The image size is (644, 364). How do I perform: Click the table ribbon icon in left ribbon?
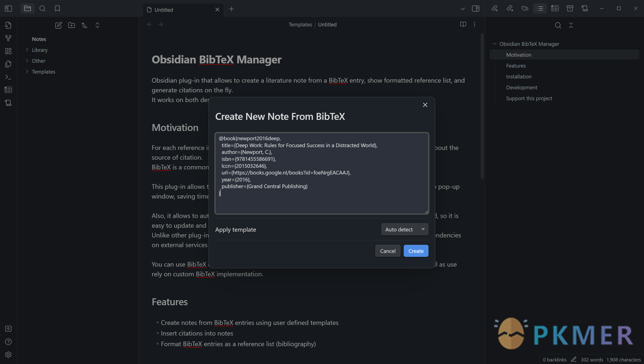tap(9, 90)
